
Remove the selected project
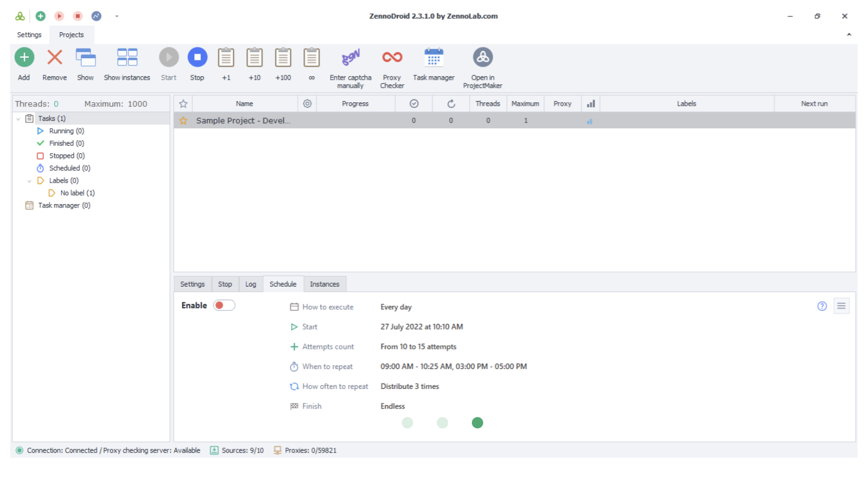(54, 64)
